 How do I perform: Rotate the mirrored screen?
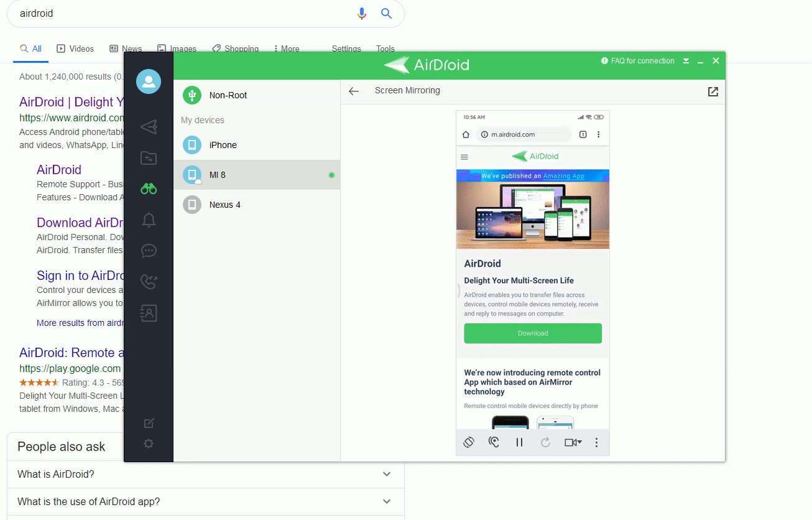(469, 442)
